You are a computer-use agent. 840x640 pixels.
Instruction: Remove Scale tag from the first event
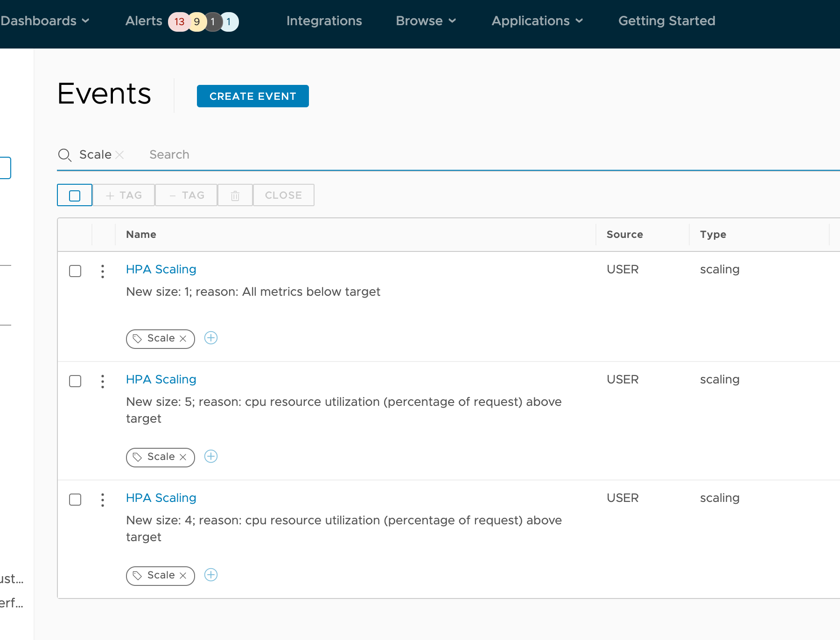click(183, 339)
